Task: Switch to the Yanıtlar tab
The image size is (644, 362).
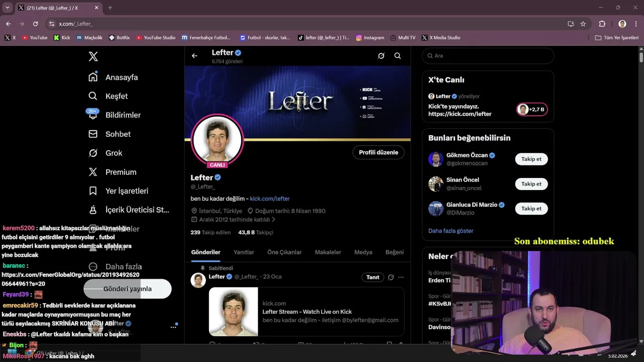Action: 244,252
